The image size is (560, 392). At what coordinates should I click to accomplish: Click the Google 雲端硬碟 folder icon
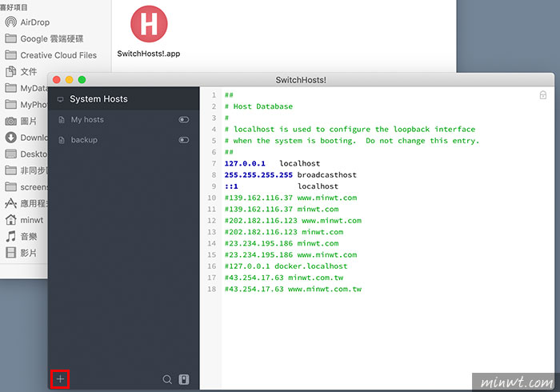point(10,38)
